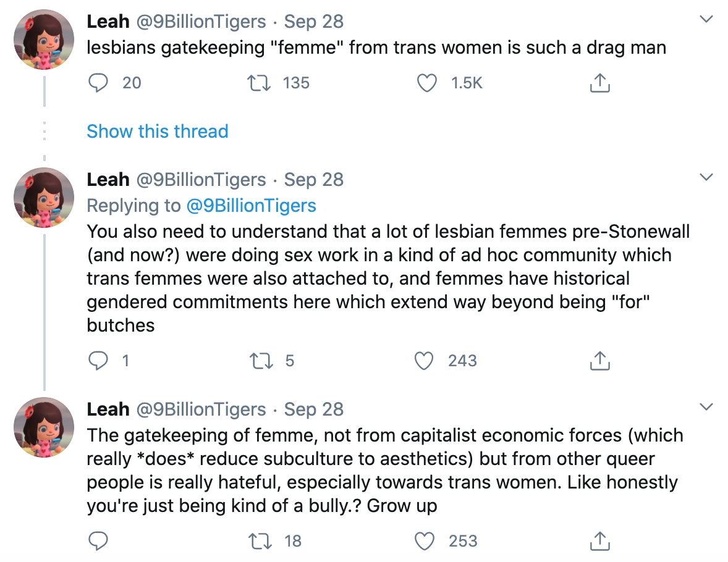The width and height of the screenshot is (728, 562).
Task: Like the tweet with 253 likes
Action: click(x=424, y=541)
